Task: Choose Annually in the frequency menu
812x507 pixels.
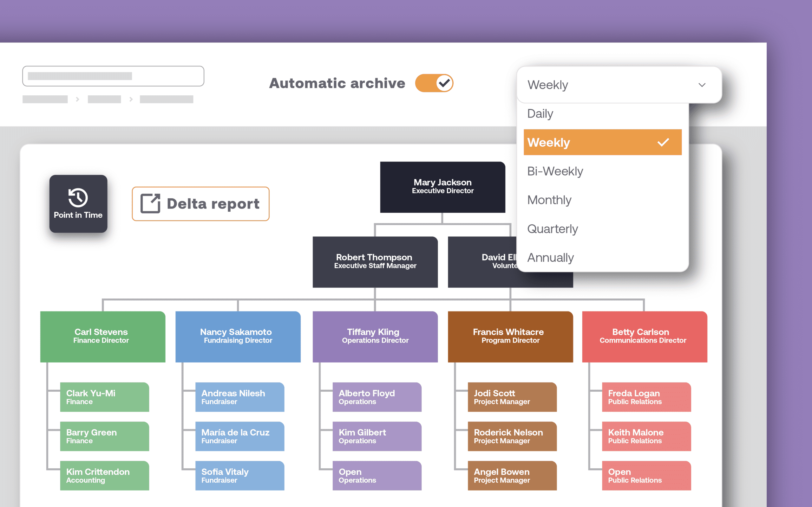Action: [550, 258]
